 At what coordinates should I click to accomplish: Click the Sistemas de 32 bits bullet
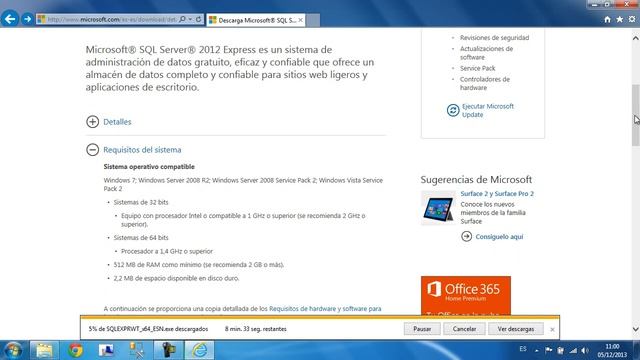coord(141,202)
